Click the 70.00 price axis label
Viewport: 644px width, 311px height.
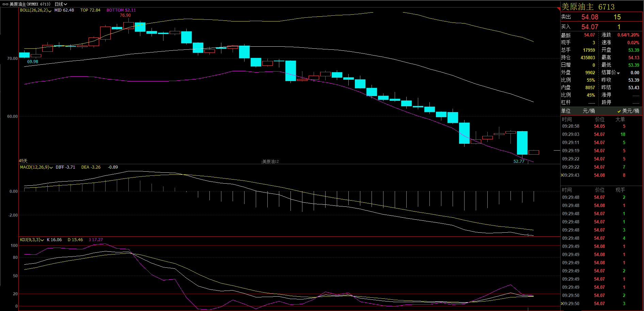pyautogui.click(x=12, y=59)
